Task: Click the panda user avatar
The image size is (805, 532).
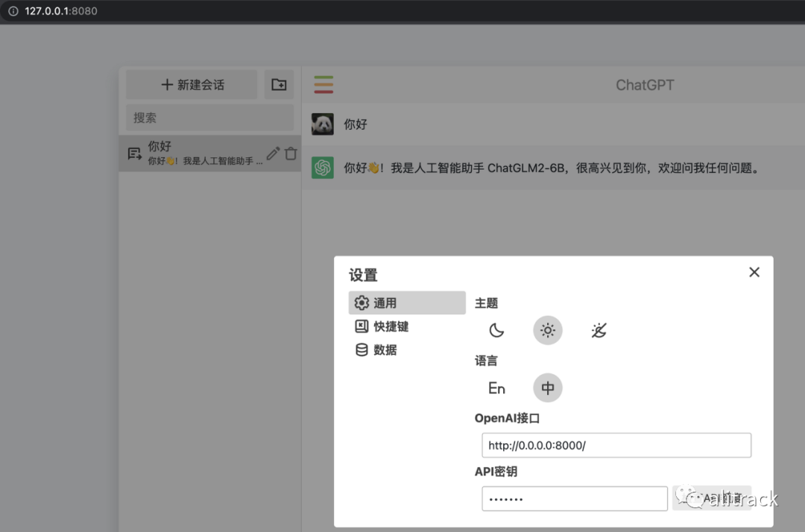Action: click(323, 124)
